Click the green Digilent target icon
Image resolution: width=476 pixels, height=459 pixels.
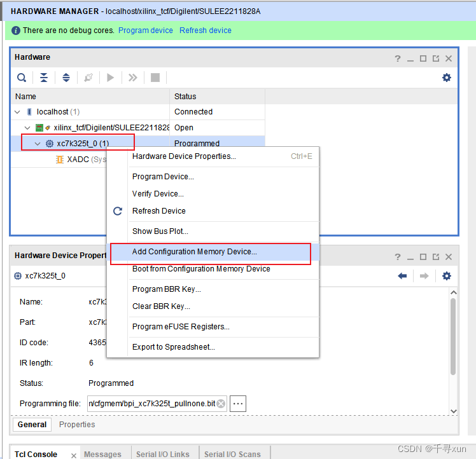tap(39, 128)
